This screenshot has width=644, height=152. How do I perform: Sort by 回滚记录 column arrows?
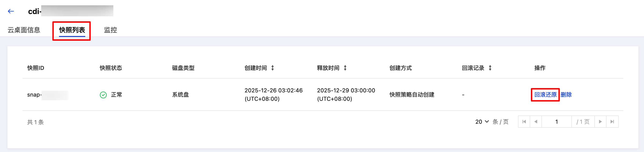click(490, 68)
